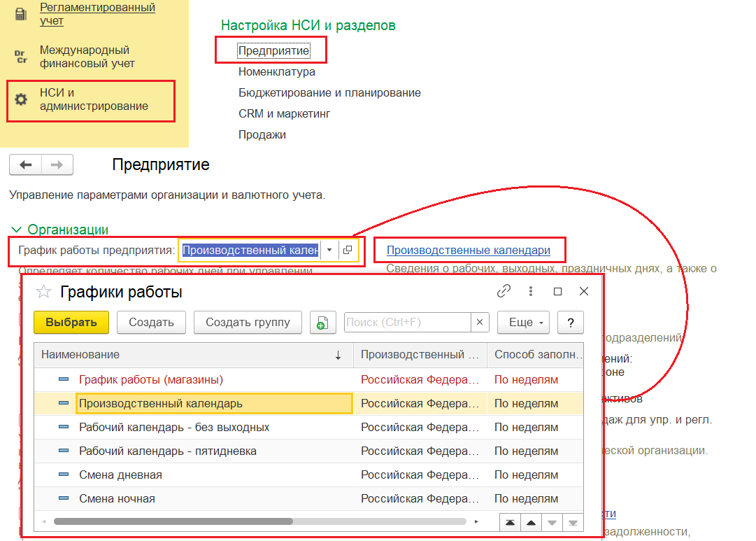Select Рабочий календарь - пятидневка row

(x=308, y=451)
